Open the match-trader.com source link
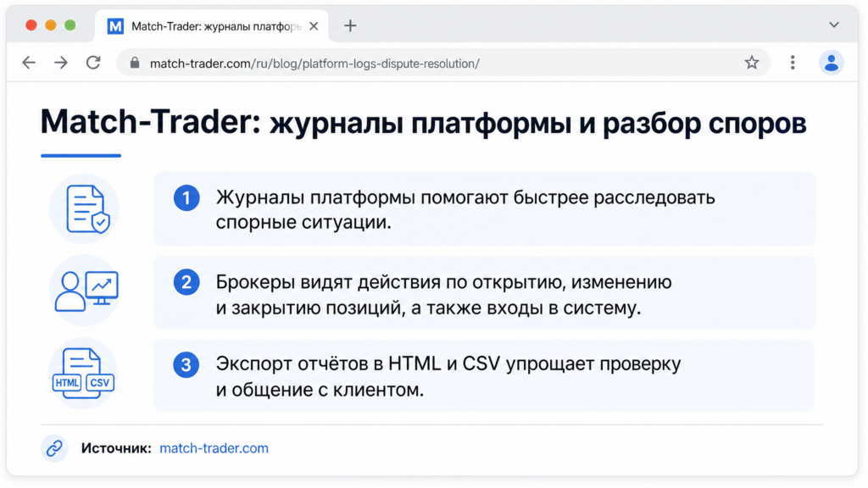The width and height of the screenshot is (868, 488). tap(214, 448)
